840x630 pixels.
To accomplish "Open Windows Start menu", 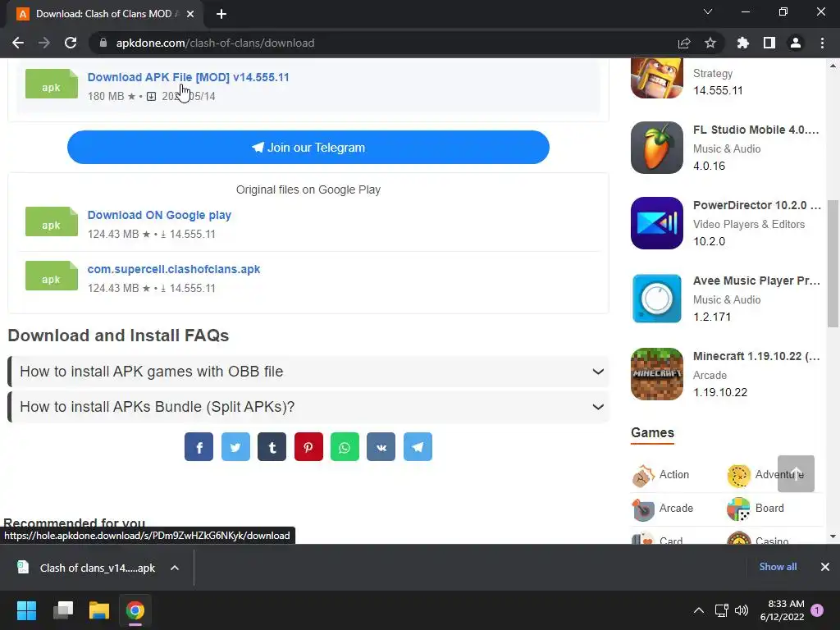I will point(26,610).
